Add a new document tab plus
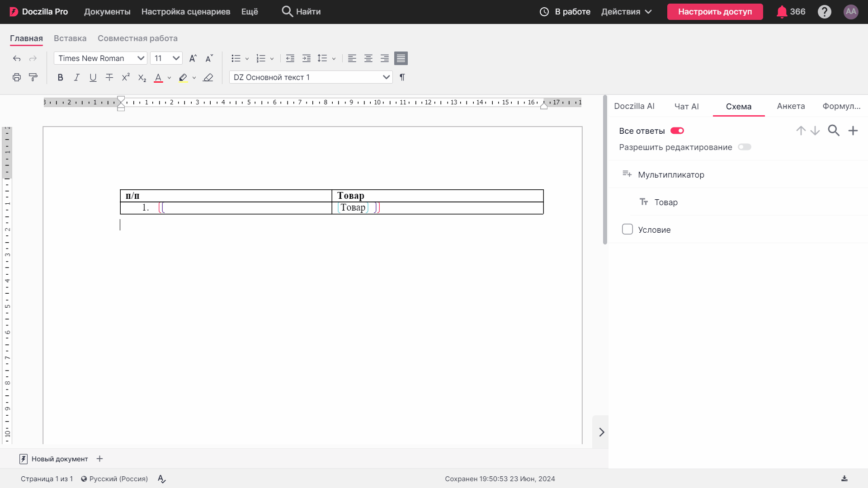The image size is (868, 488). click(x=100, y=459)
